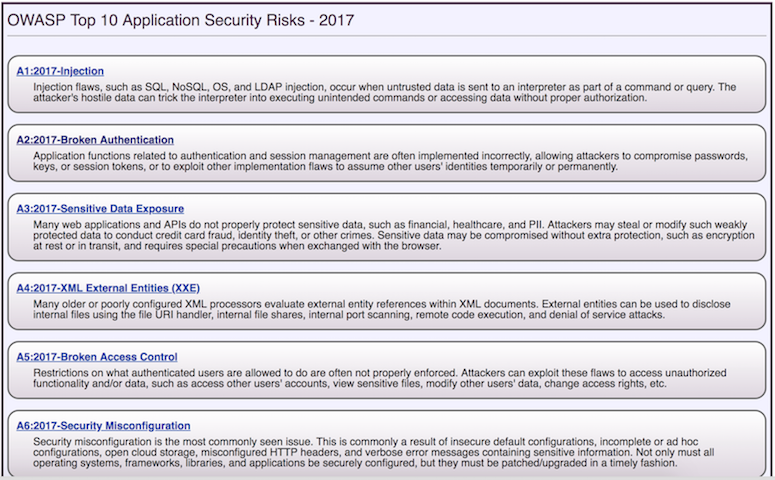Click the paragraph starting 'Restrictions on what authenticated users'
775x480 pixels.
(380, 378)
